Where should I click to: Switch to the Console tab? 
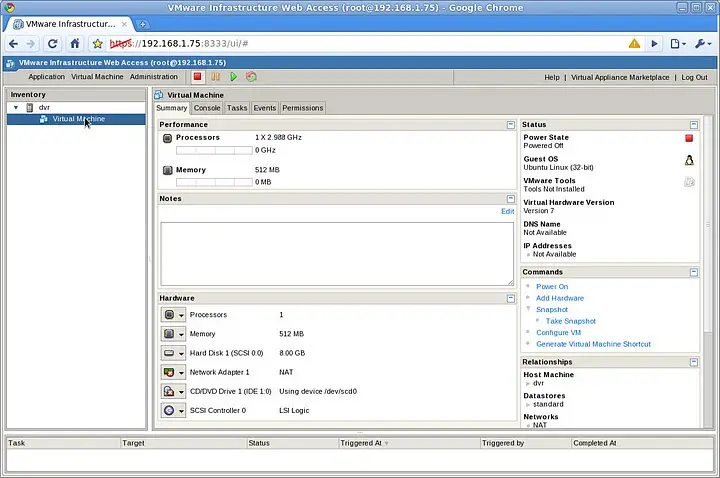207,108
